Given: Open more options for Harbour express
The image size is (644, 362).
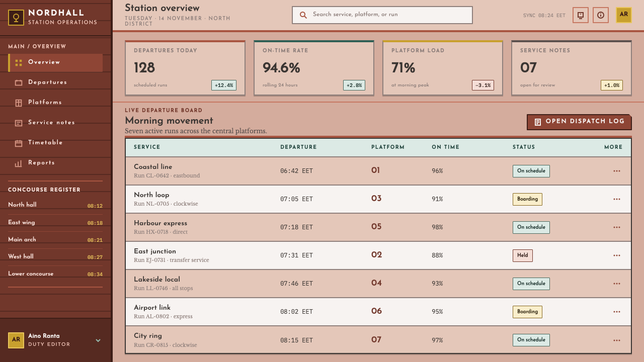Looking at the screenshot, I should tap(617, 227).
